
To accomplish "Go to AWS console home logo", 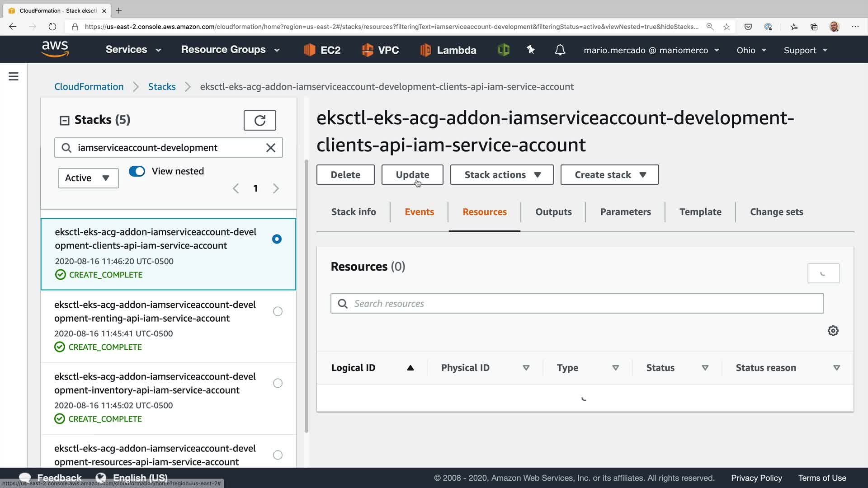I will pos(55,49).
